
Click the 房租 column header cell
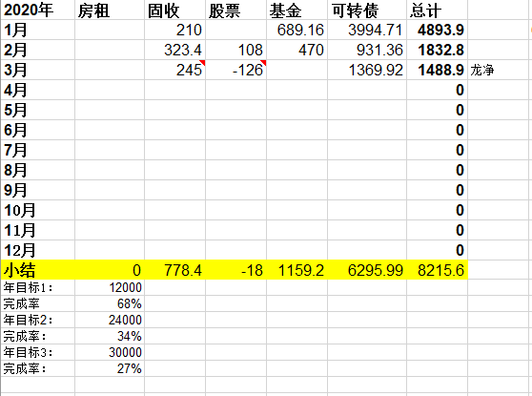click(x=110, y=10)
